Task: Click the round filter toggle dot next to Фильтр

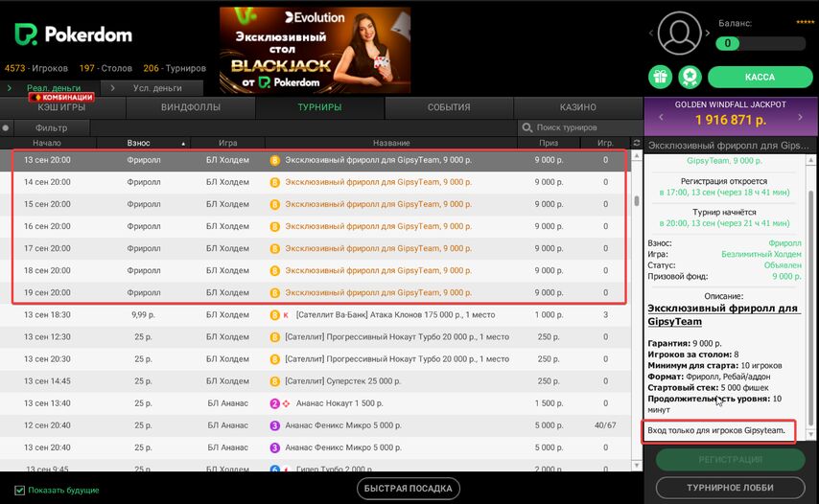Action: tap(5, 127)
